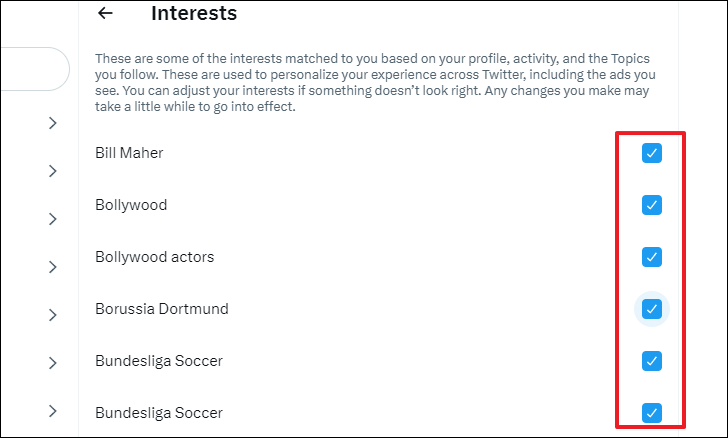This screenshot has width=728, height=438.
Task: Uncheck the Bollywood interest checkbox
Action: point(651,205)
